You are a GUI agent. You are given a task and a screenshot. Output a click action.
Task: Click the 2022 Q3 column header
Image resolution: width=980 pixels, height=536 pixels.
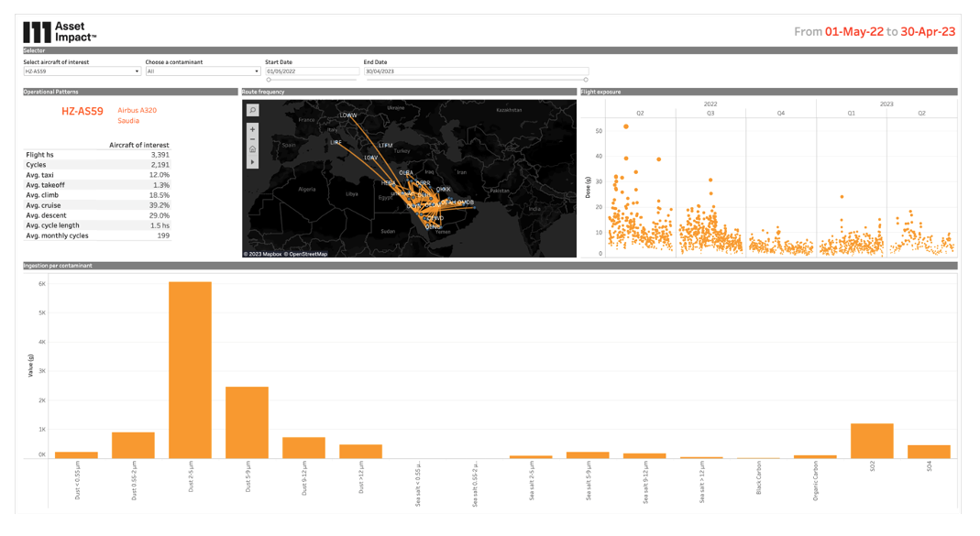pyautogui.click(x=710, y=114)
